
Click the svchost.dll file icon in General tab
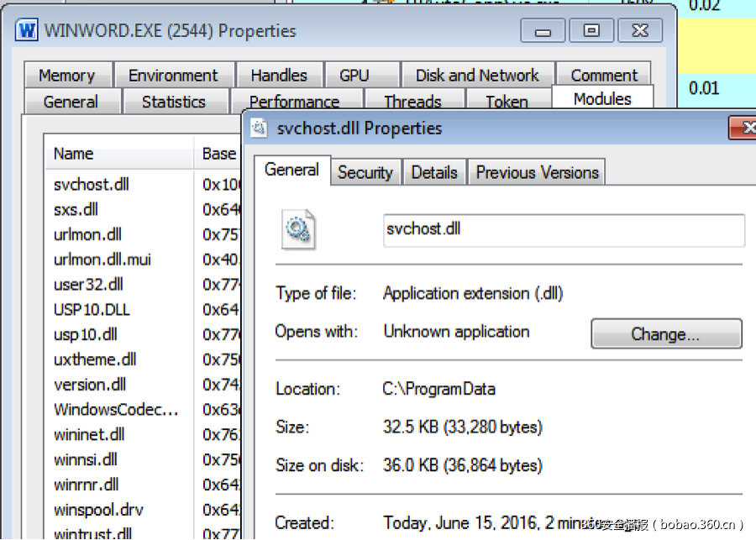298,230
